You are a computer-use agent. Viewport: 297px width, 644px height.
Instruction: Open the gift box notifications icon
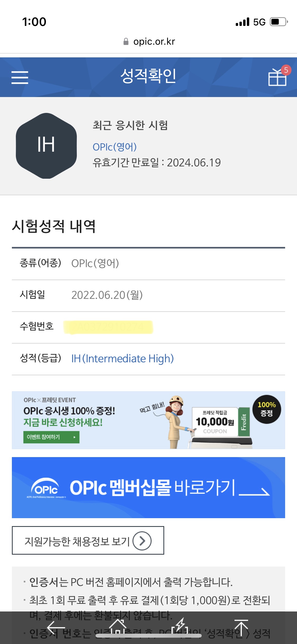tap(277, 77)
